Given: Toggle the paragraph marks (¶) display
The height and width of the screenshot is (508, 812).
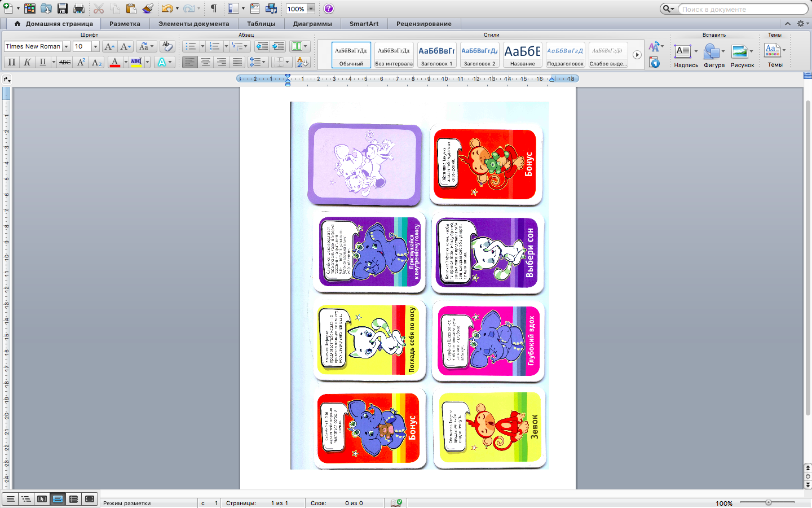Looking at the screenshot, I should [x=214, y=8].
